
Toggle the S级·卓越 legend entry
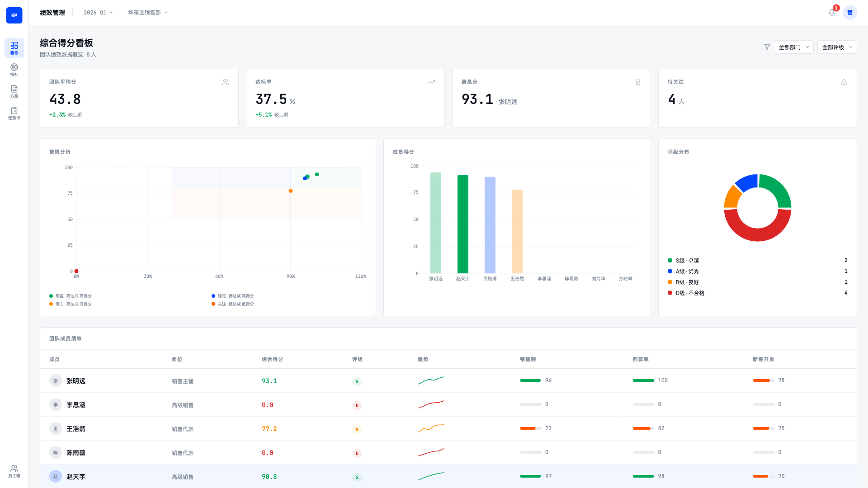[687, 261]
